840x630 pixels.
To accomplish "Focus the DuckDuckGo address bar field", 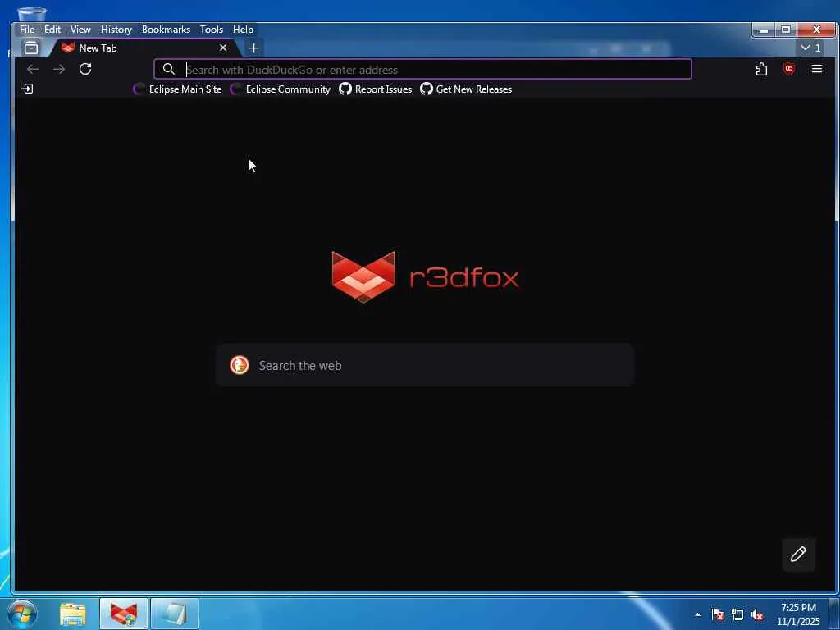I will click(x=422, y=69).
